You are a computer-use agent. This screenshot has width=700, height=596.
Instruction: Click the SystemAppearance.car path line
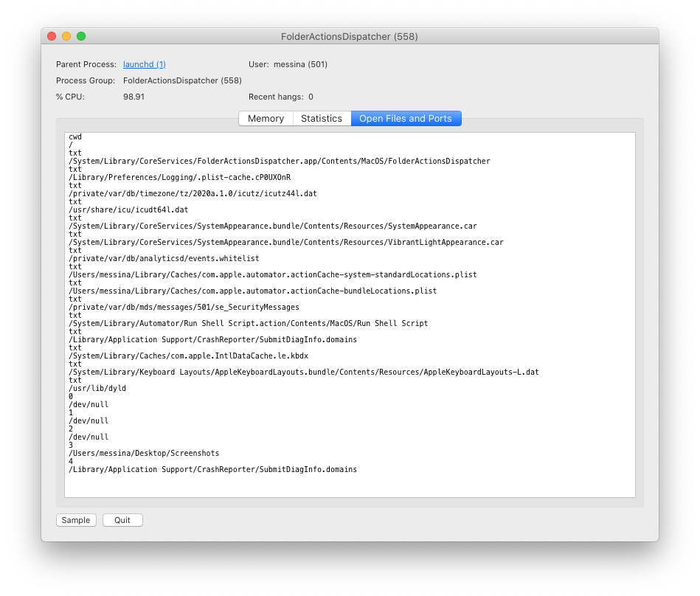click(272, 226)
